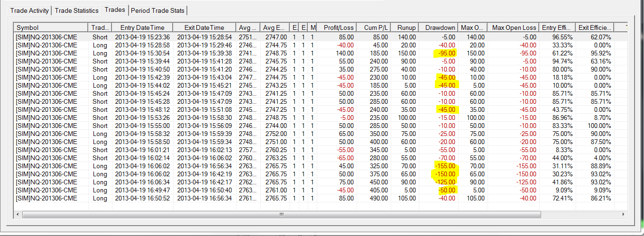Screen dimensions: 644x236
Task: Sort by the Symbol column header
Action: [x=50, y=27]
